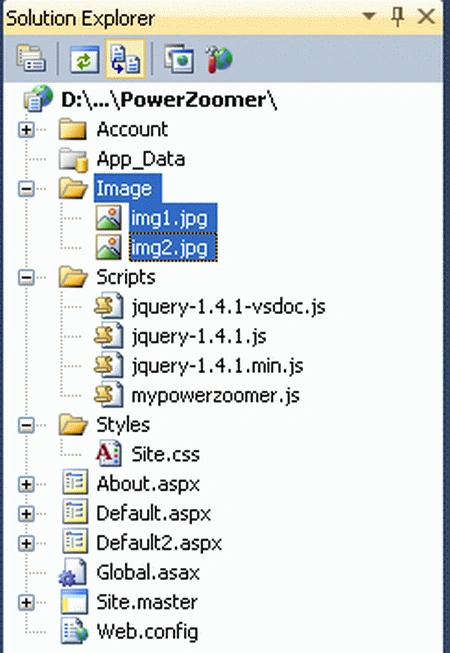450x653 pixels.
Task: Click the Properties toolbar icon
Action: 31,59
